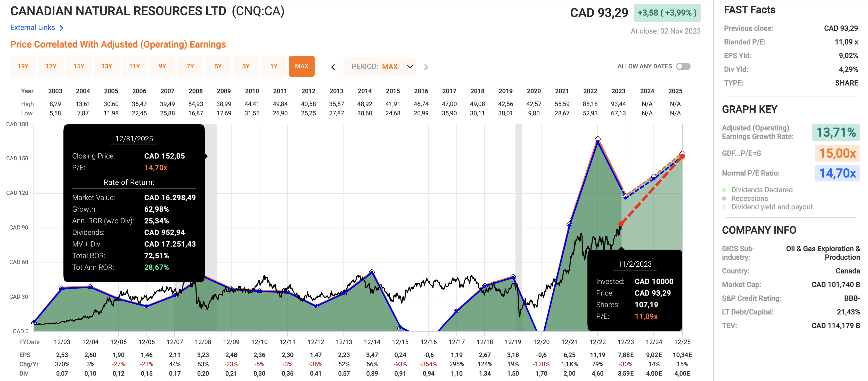Viewport: 868px width, 381px height.
Task: Click the 2022 year column header
Action: click(590, 91)
